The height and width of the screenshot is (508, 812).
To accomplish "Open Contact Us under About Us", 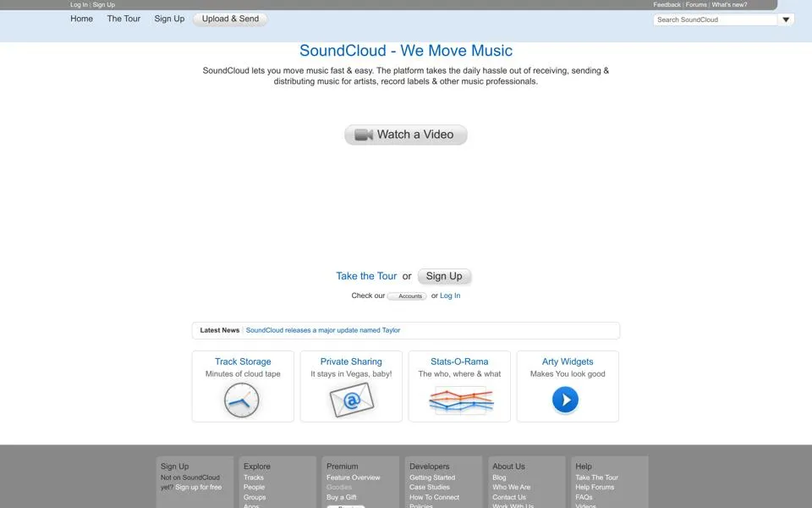I will coord(509,497).
